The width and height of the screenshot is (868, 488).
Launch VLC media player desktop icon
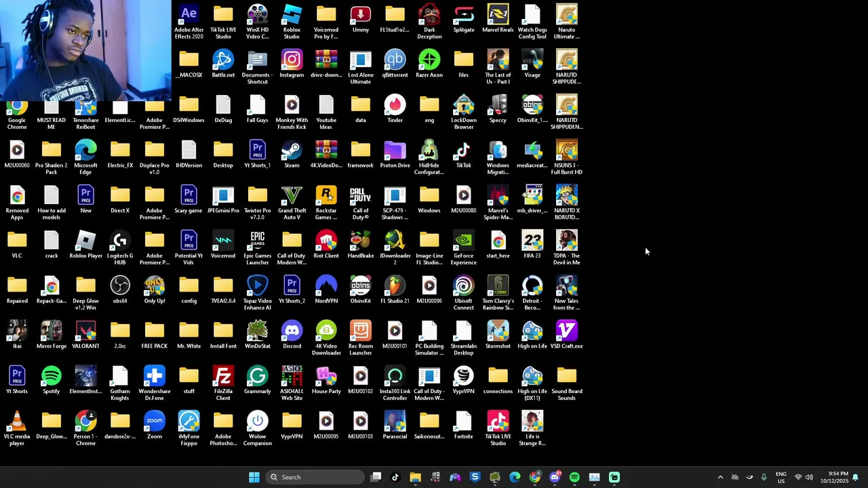click(x=17, y=429)
